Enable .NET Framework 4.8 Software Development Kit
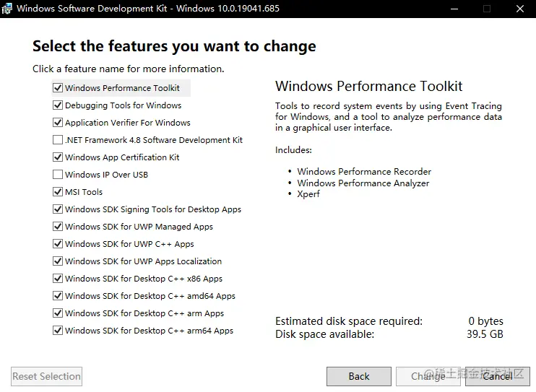Image resolution: width=536 pixels, height=392 pixels. (58, 140)
